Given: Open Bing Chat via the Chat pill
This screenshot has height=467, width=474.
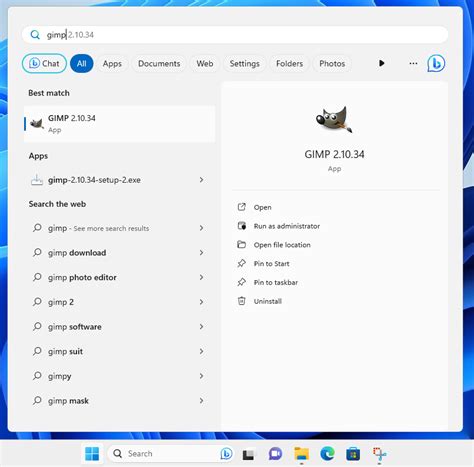Looking at the screenshot, I should [44, 63].
